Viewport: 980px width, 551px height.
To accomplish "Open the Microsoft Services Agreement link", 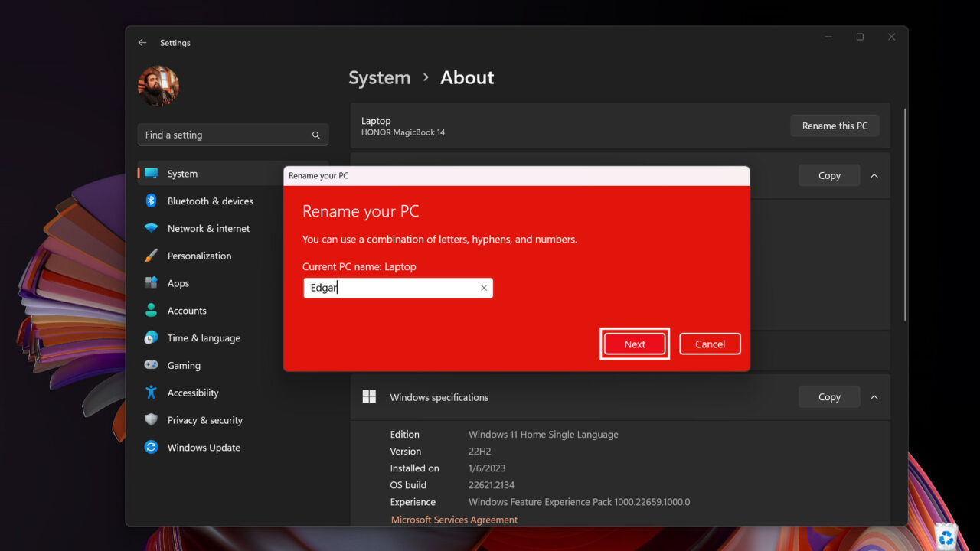I will coord(454,519).
